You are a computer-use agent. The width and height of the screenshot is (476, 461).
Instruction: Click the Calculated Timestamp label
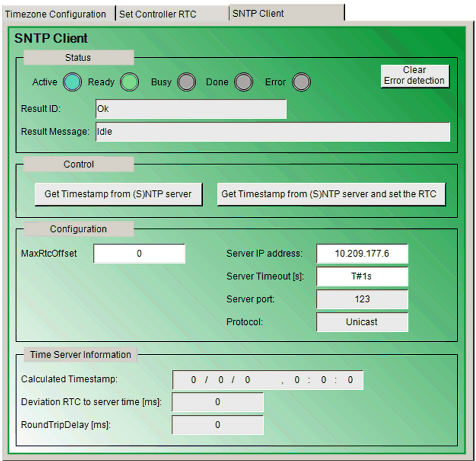click(x=70, y=379)
